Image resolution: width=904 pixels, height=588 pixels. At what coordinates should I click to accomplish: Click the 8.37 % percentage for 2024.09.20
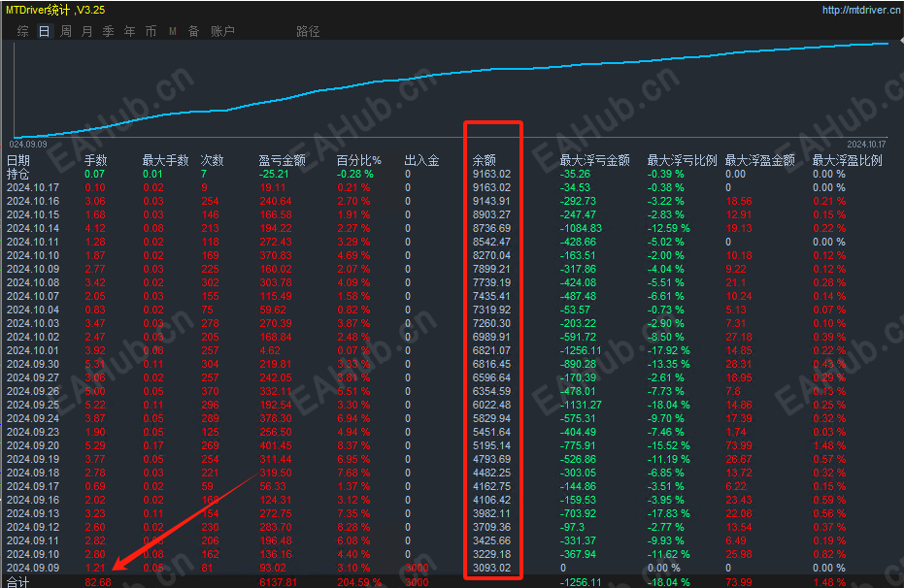pos(353,445)
